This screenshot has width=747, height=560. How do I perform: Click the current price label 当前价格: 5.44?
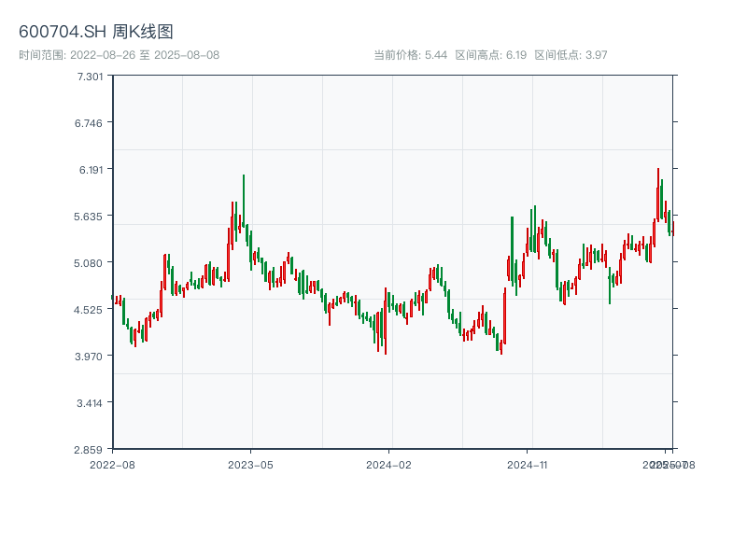410,55
